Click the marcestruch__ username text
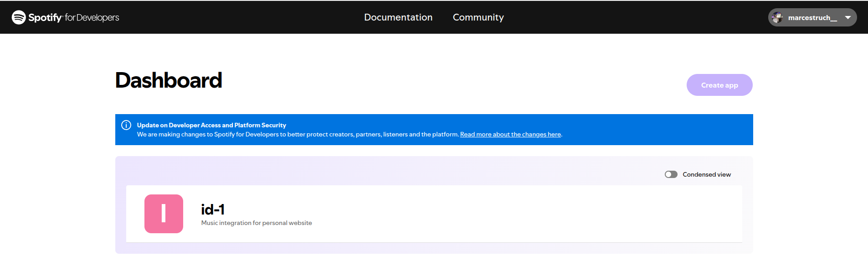Image resolution: width=868 pixels, height=267 pixels. click(812, 18)
